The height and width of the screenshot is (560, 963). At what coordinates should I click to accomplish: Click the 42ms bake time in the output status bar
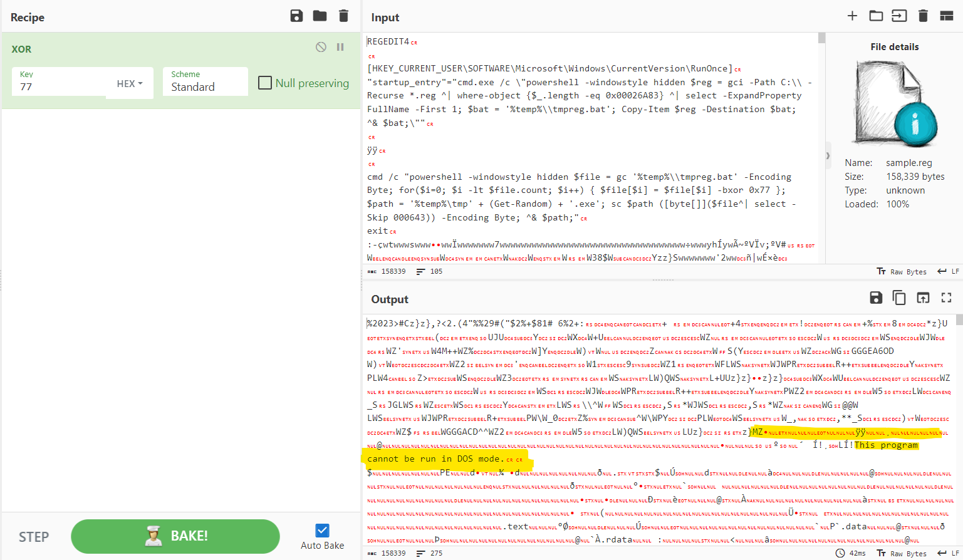coord(851,553)
